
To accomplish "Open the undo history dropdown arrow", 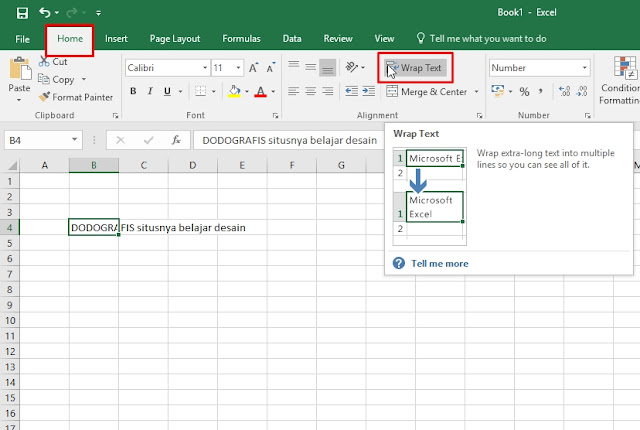I will (57, 13).
